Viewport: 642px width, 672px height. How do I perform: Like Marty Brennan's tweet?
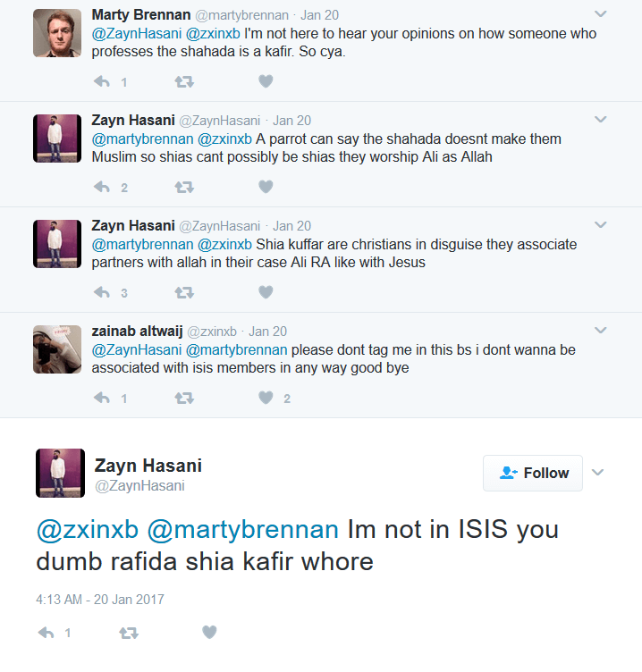(265, 81)
